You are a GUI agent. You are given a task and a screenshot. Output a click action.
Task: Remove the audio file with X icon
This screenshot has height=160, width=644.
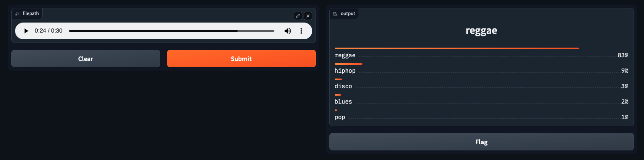tap(308, 16)
